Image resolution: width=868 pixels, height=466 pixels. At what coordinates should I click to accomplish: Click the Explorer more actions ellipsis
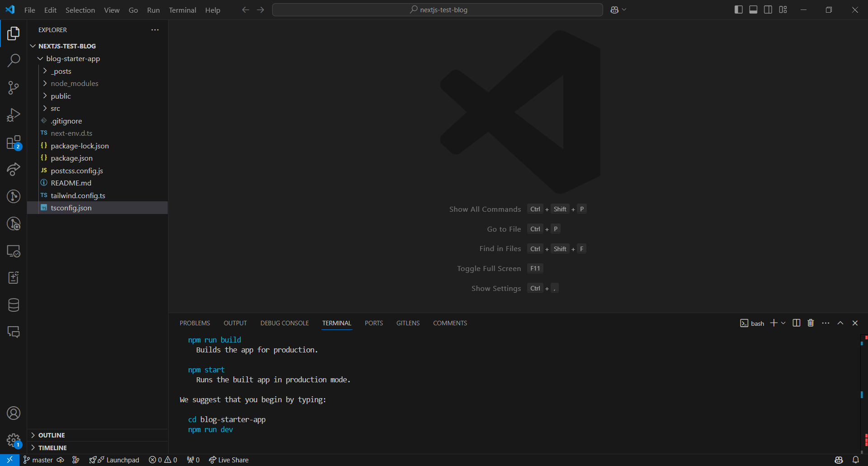point(155,30)
